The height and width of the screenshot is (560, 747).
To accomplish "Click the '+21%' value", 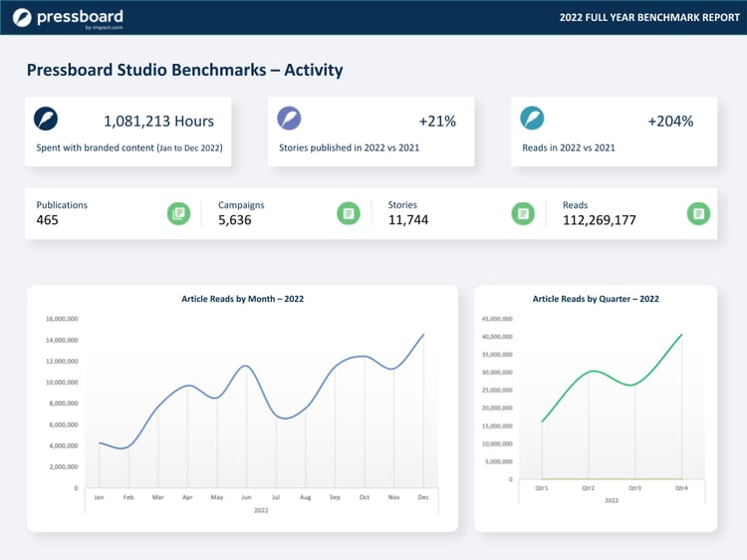I will (437, 121).
